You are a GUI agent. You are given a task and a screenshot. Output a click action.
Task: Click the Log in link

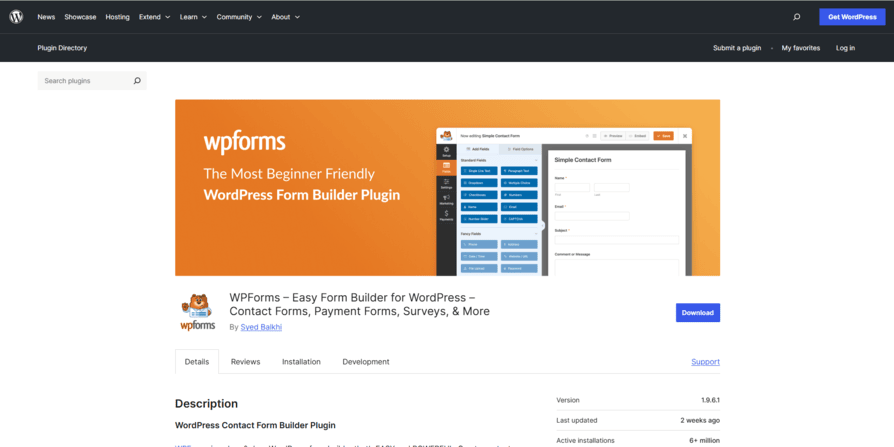(x=845, y=48)
